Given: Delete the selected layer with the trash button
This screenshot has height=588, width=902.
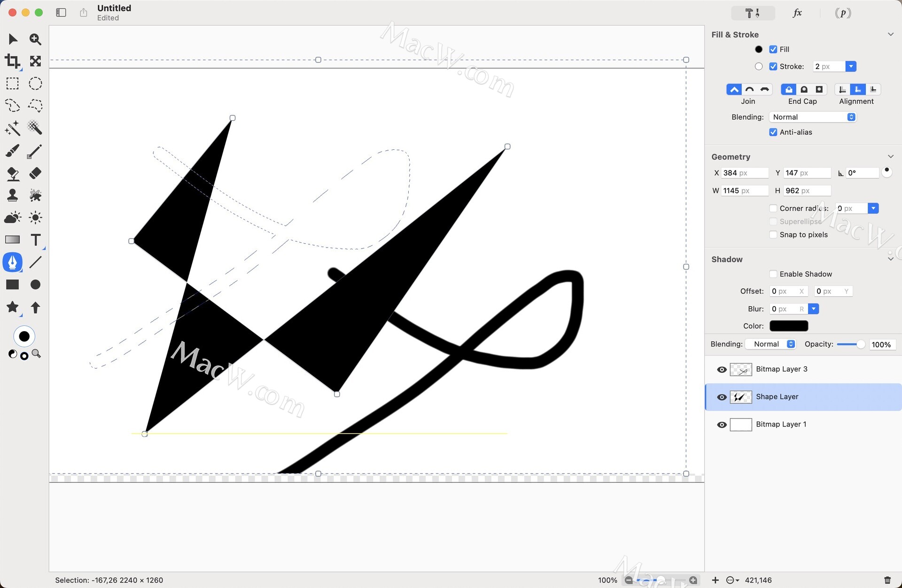Looking at the screenshot, I should coord(887,580).
